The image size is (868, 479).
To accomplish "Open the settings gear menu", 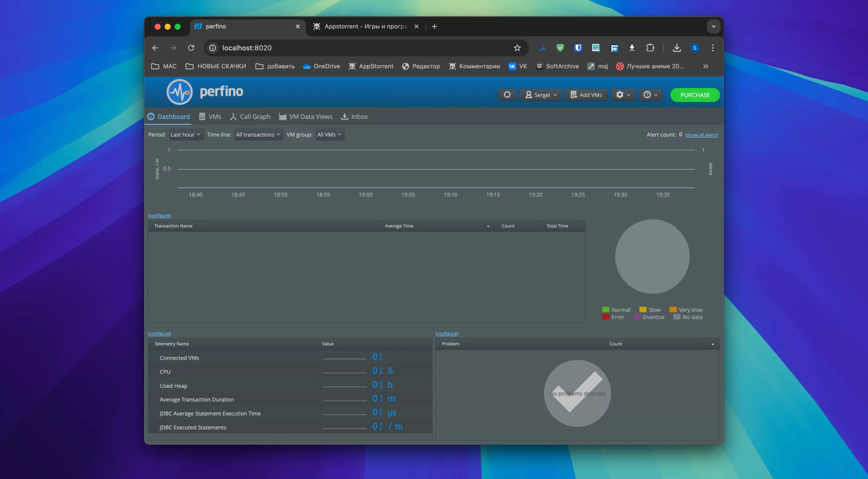I will pos(623,95).
